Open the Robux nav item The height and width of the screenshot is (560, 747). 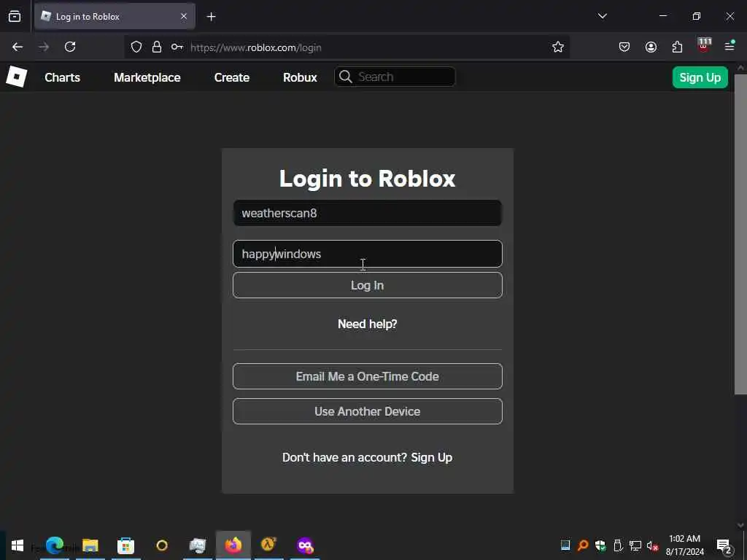pos(300,77)
